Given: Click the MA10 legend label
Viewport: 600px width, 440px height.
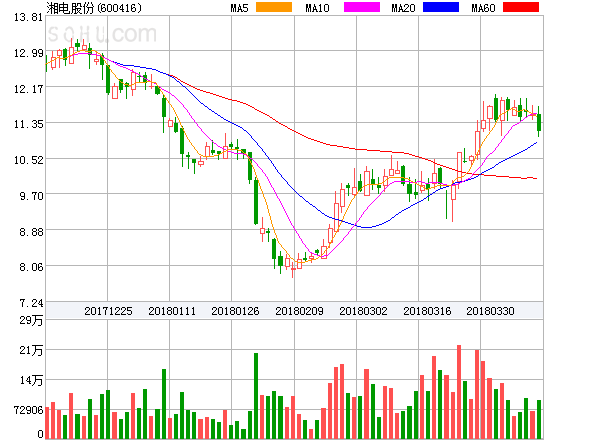Looking at the screenshot, I should click(x=317, y=8).
